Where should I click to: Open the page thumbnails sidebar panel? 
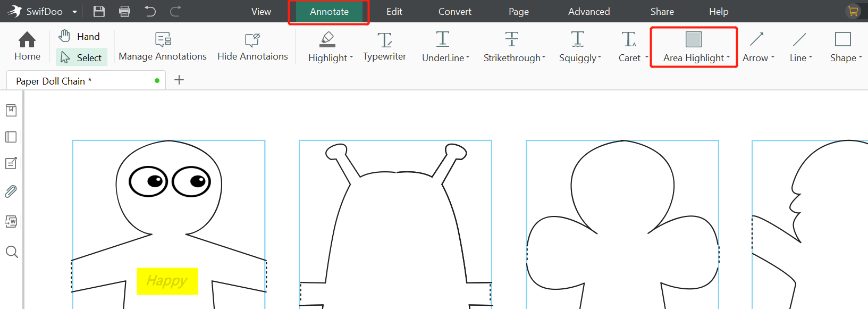click(x=11, y=137)
